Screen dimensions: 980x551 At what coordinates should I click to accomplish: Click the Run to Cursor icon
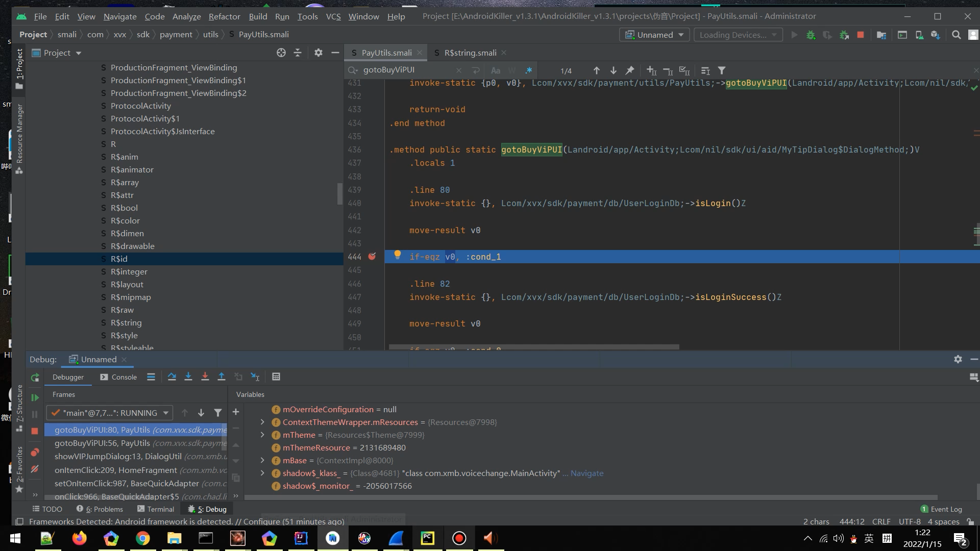(x=255, y=377)
